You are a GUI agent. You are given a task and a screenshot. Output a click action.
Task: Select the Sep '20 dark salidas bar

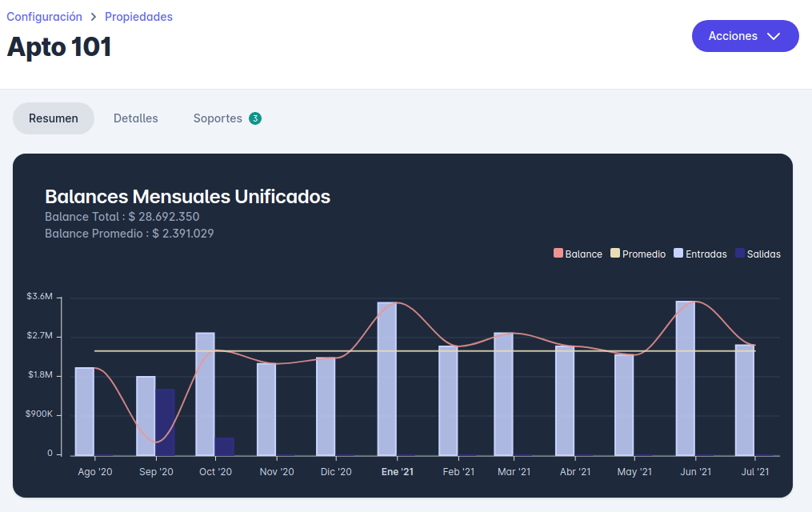(165, 422)
